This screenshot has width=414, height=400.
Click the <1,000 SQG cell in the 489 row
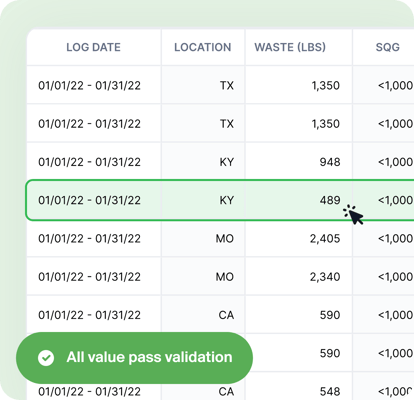click(396, 200)
